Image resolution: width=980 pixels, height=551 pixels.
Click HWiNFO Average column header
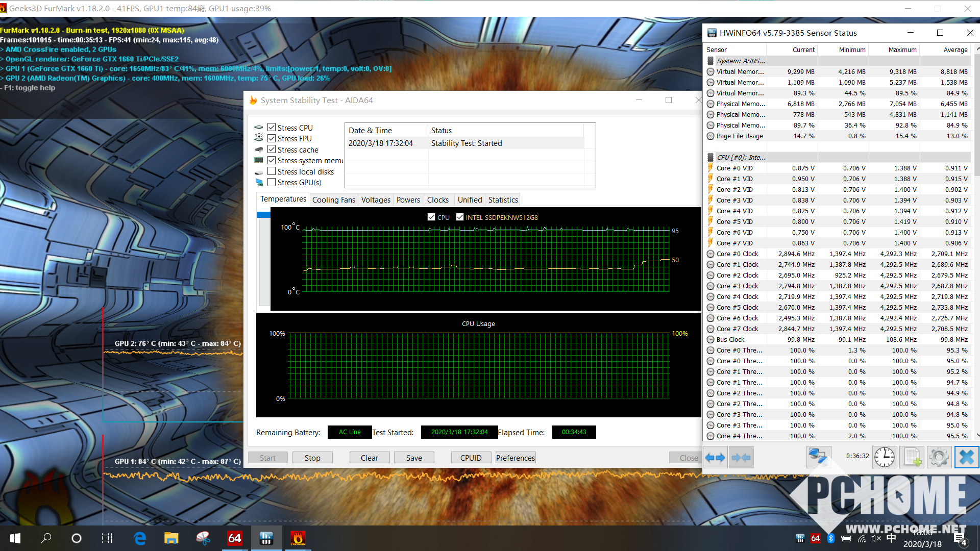[x=945, y=49]
